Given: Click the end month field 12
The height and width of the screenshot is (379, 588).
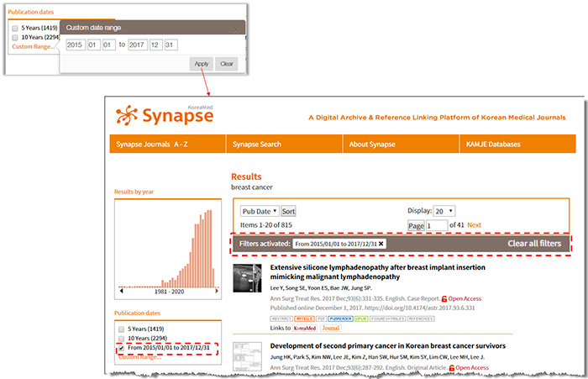Looking at the screenshot, I should click(156, 45).
